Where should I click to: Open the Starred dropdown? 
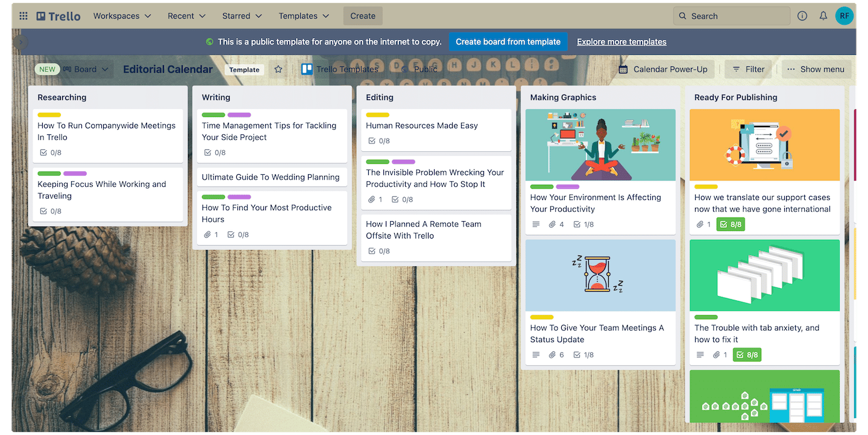pyautogui.click(x=242, y=16)
